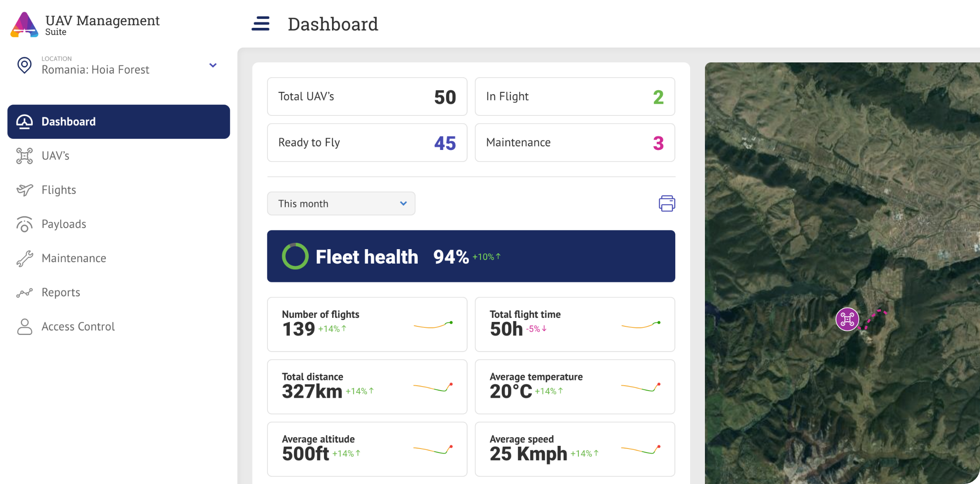
Task: Click the location pin icon for Hoia Forest
Action: [x=24, y=66]
